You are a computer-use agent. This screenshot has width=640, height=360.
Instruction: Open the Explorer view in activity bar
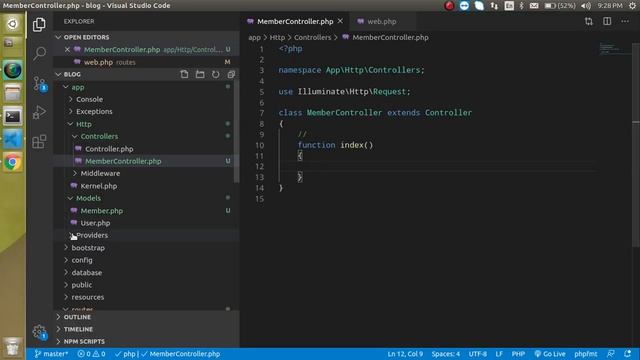pos(39,24)
